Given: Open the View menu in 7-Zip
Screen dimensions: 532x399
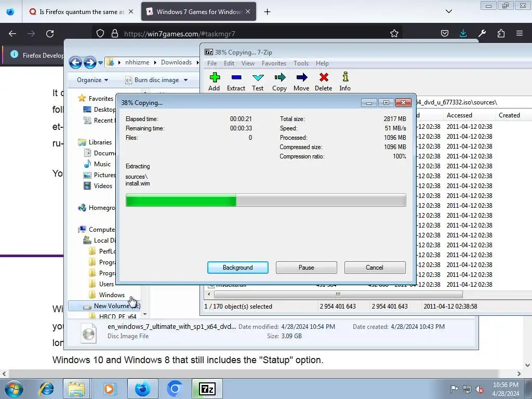Looking at the screenshot, I should pos(248,63).
